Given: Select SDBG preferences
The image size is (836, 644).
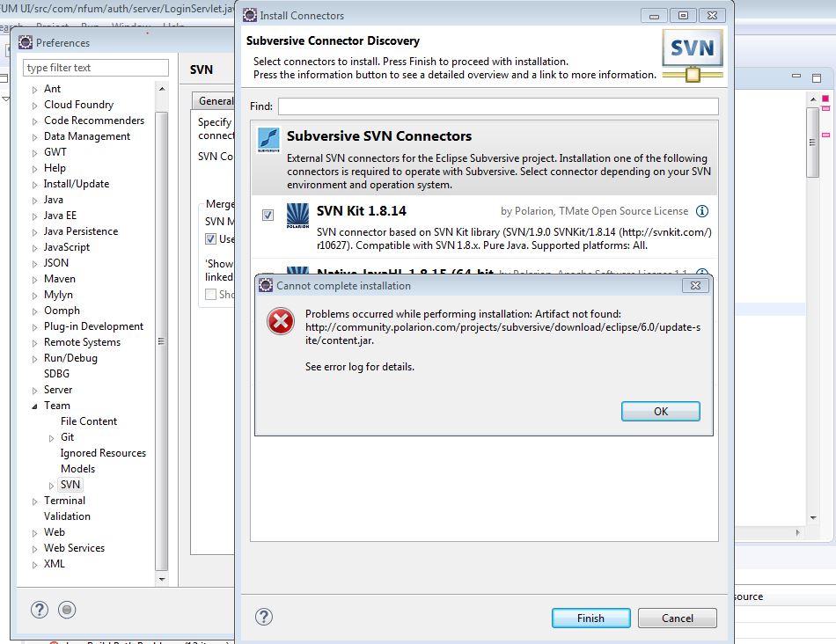Looking at the screenshot, I should (56, 374).
